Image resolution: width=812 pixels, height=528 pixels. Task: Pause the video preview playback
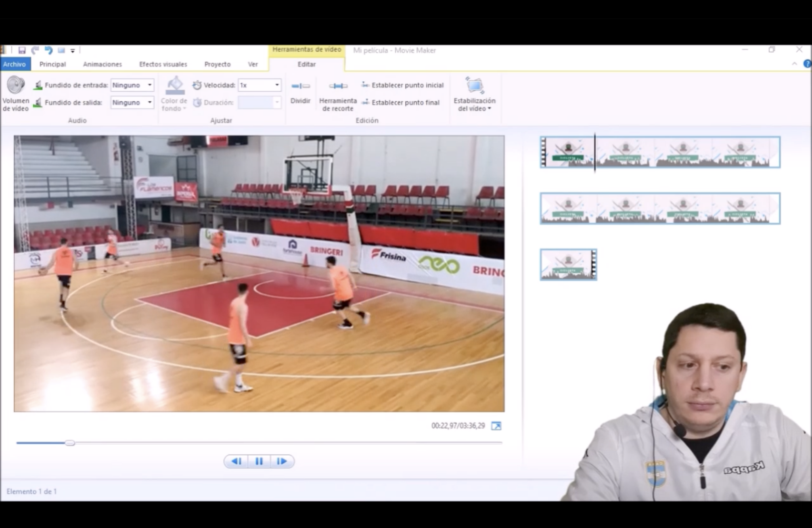[x=259, y=461]
